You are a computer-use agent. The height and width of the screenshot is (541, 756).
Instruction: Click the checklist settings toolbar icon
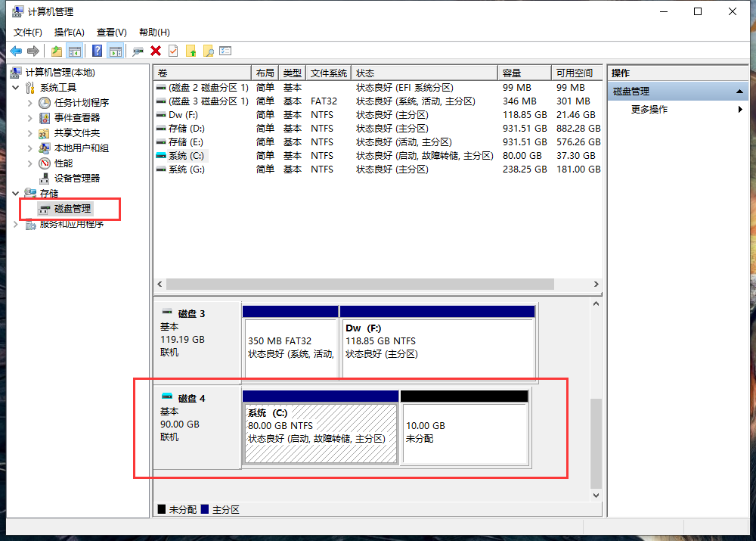pyautogui.click(x=225, y=51)
